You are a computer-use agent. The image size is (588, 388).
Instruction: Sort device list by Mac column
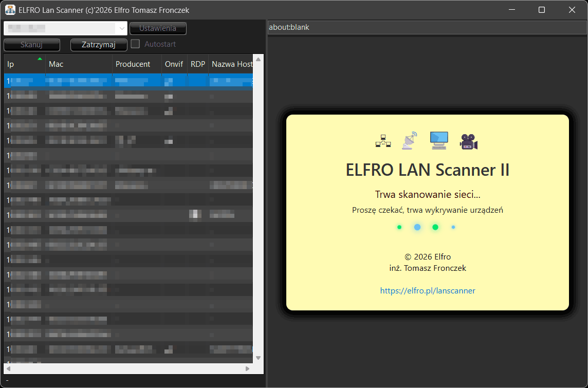(78, 64)
